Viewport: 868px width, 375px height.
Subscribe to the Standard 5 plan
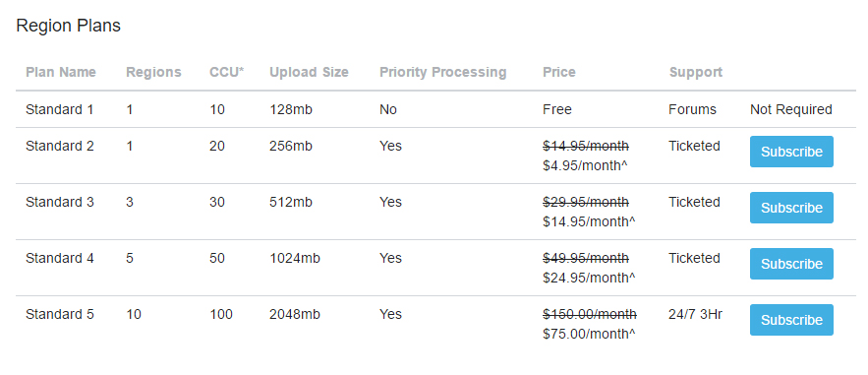pos(791,320)
